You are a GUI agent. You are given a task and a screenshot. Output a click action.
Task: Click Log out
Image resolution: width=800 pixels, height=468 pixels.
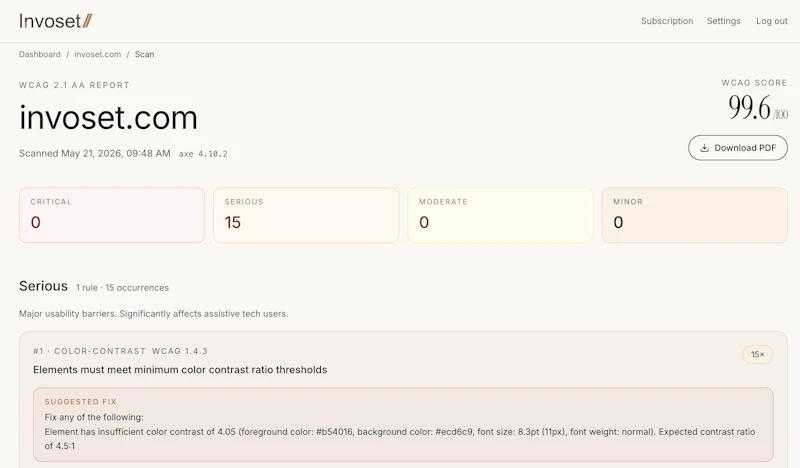click(x=771, y=21)
